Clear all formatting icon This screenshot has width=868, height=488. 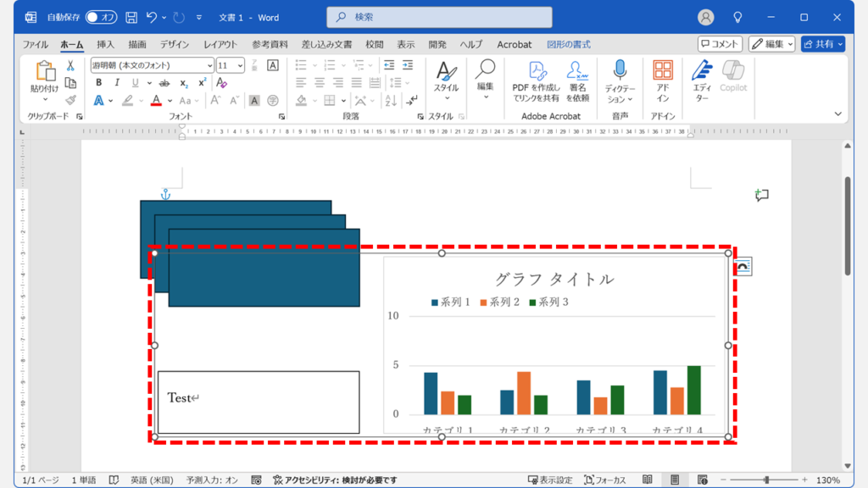[221, 83]
